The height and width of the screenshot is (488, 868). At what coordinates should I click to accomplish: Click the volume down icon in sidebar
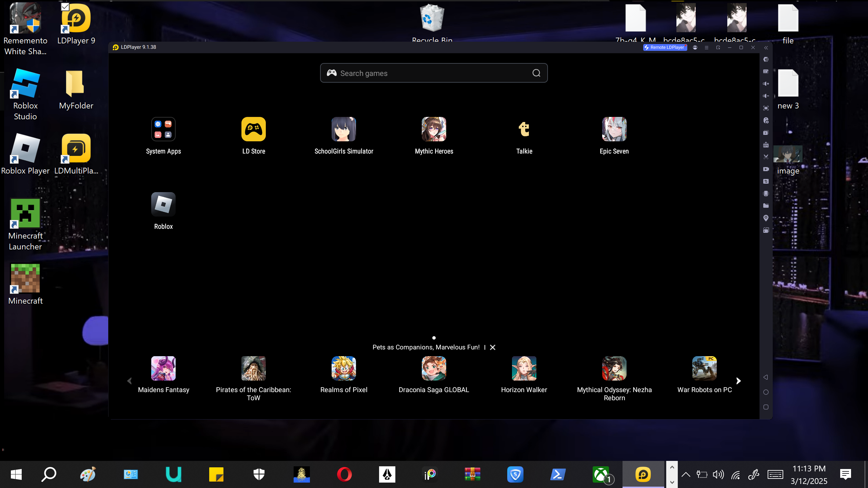coord(766,96)
